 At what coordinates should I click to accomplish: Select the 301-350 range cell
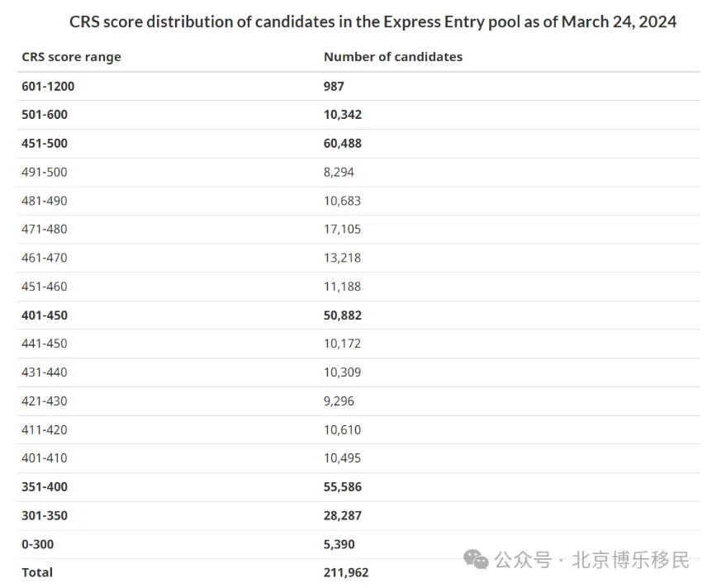(x=45, y=515)
